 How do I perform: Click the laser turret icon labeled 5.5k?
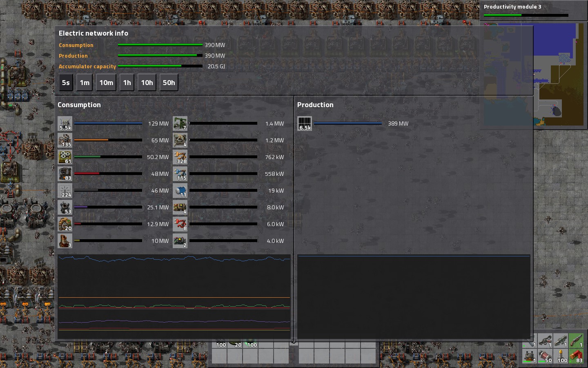pyautogui.click(x=65, y=123)
